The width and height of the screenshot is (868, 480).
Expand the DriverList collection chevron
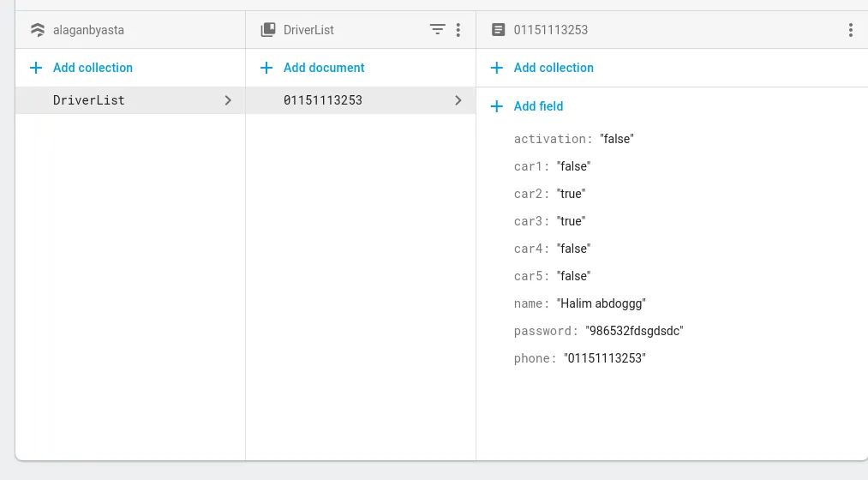pos(228,100)
